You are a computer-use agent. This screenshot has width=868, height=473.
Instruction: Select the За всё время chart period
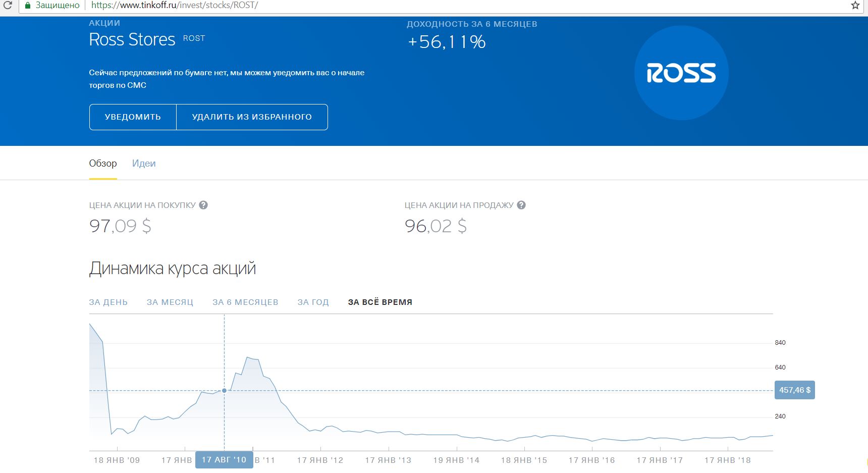[x=380, y=302]
